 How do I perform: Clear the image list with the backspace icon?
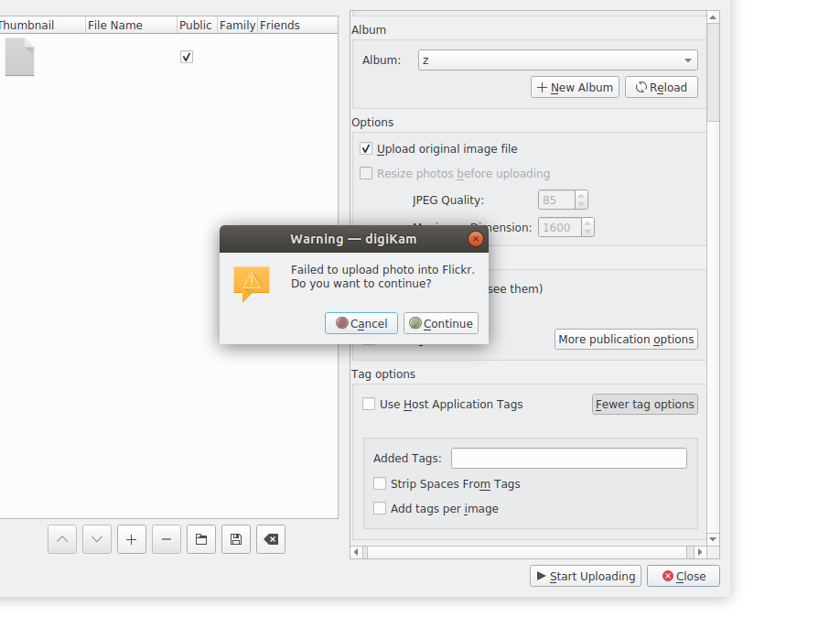pos(271,540)
